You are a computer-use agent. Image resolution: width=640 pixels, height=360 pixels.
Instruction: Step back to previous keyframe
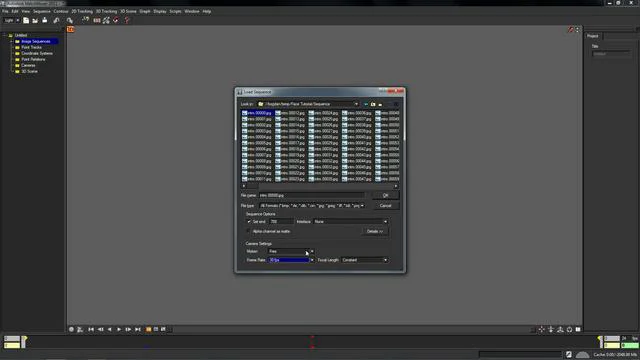click(x=100, y=329)
